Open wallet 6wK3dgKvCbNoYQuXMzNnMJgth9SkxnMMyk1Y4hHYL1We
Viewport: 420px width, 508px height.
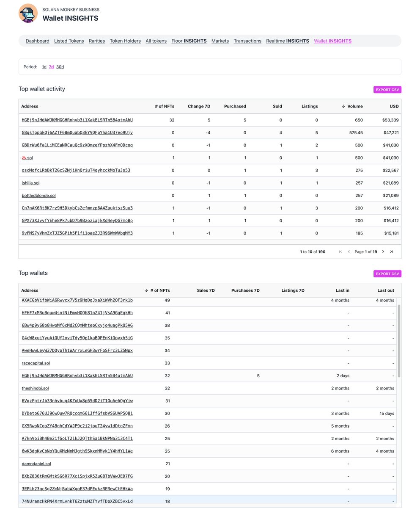[x=77, y=451]
